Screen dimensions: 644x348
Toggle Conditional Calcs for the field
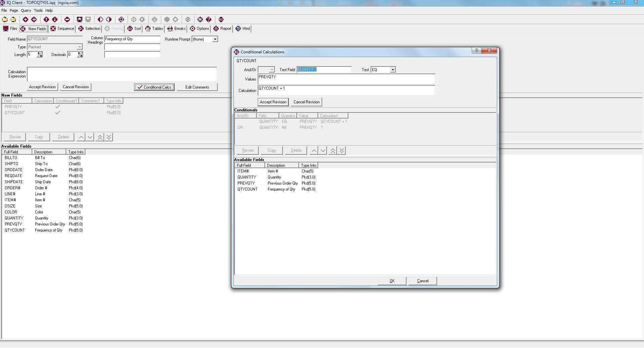154,87
